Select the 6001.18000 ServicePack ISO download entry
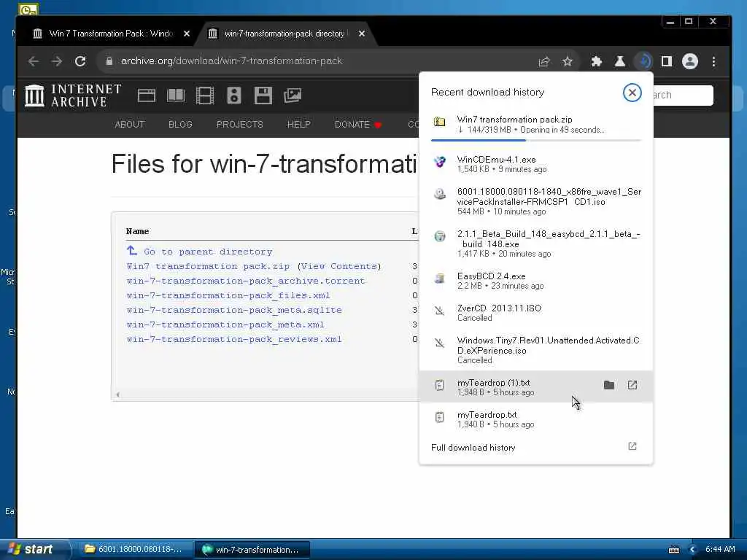This screenshot has height=560, width=747. tap(535, 201)
